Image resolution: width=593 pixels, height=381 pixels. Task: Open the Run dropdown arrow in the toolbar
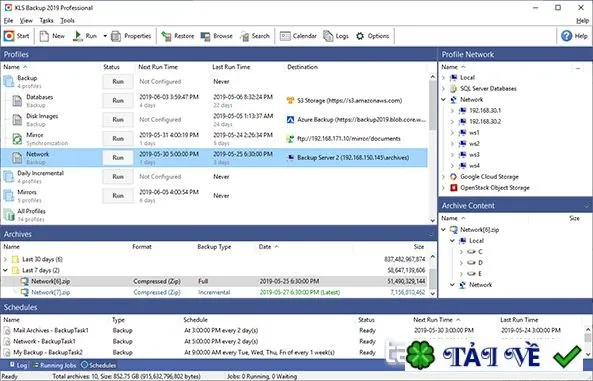105,36
